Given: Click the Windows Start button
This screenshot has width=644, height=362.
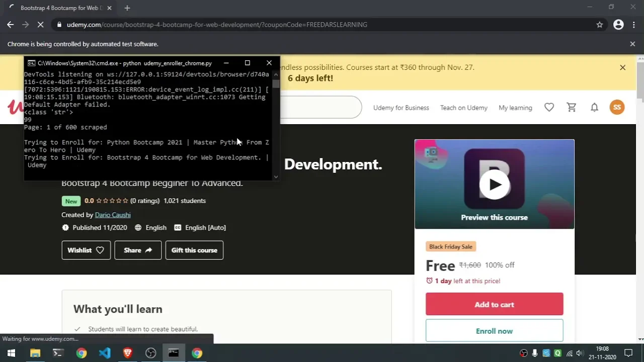Looking at the screenshot, I should pos(11,353).
